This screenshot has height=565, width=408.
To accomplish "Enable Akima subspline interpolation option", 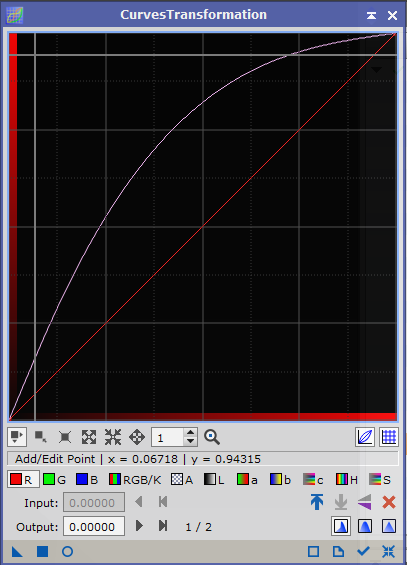I will 341,526.
